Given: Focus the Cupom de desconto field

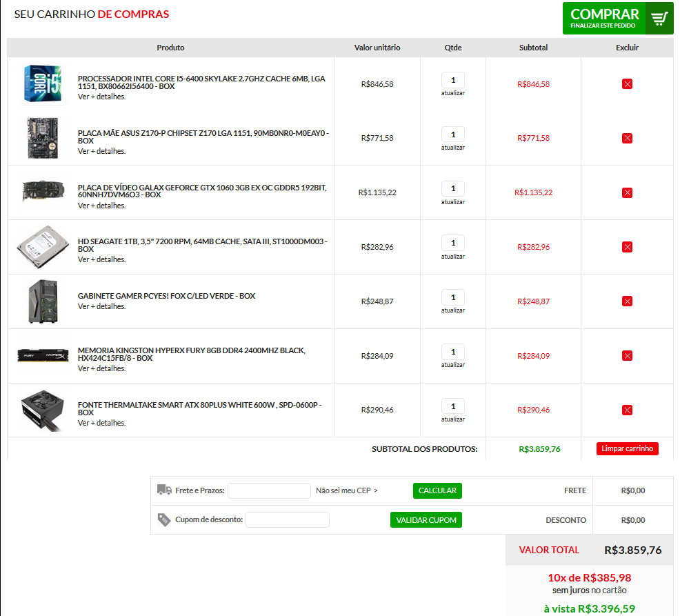Looking at the screenshot, I should click(x=288, y=519).
